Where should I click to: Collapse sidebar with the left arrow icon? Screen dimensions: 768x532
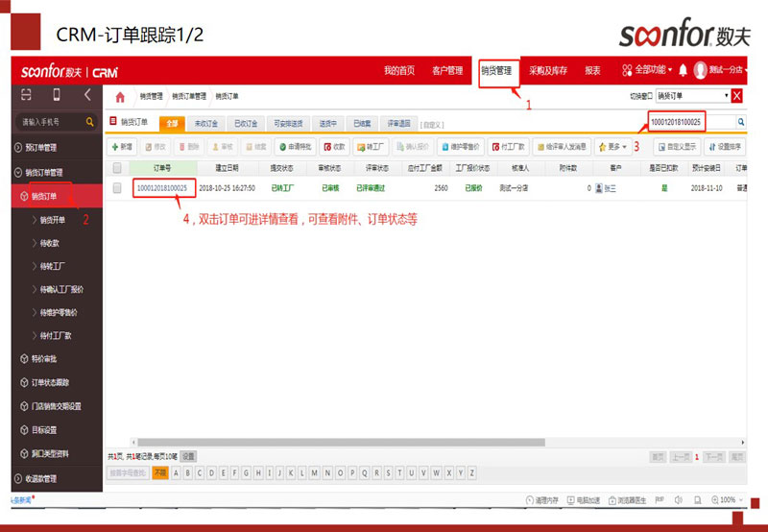88,95
